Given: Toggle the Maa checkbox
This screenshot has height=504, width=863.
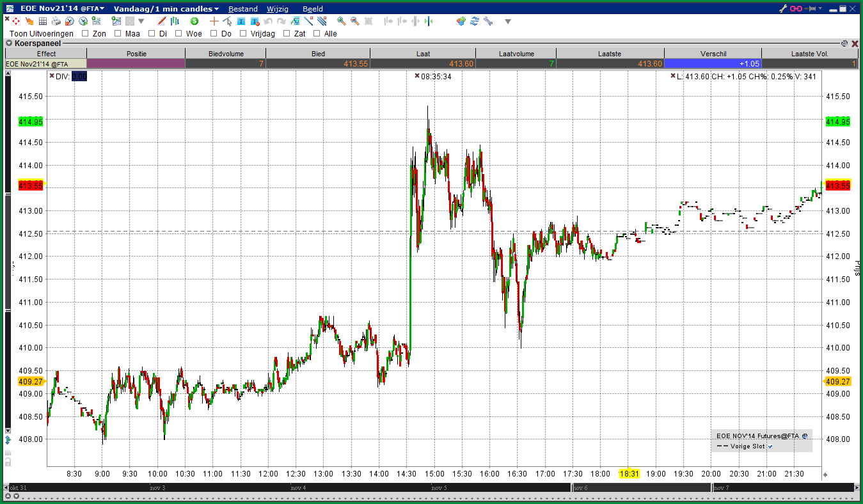Looking at the screenshot, I should point(118,33).
